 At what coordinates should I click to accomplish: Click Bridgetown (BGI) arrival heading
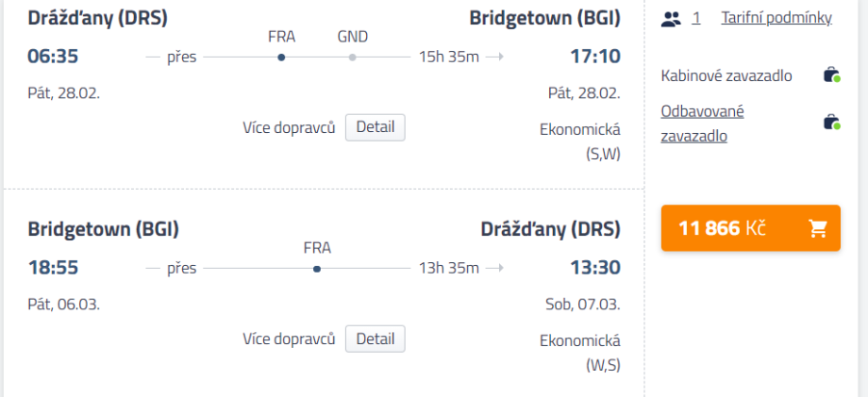[544, 18]
